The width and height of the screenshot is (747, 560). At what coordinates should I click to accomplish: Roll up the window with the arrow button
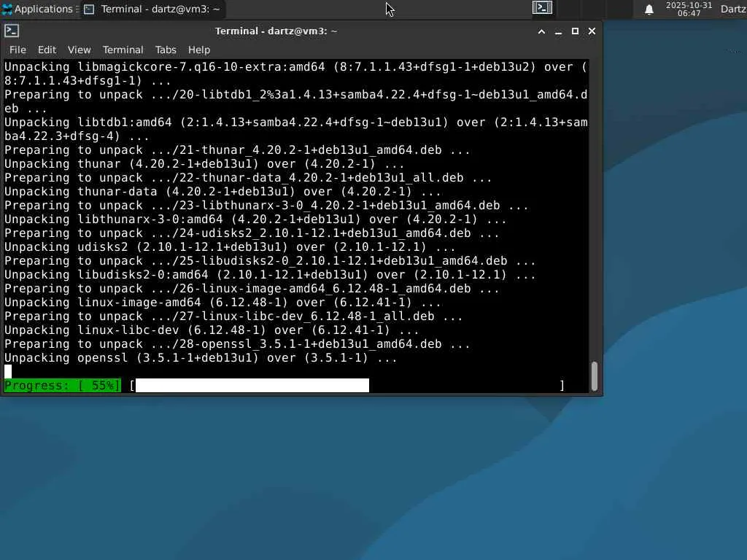pyautogui.click(x=542, y=31)
